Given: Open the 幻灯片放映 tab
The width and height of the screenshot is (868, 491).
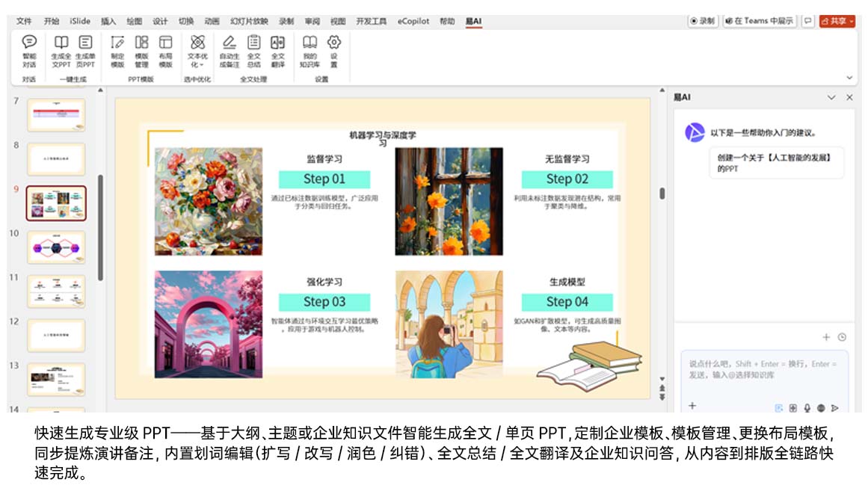Looking at the screenshot, I should (x=249, y=22).
